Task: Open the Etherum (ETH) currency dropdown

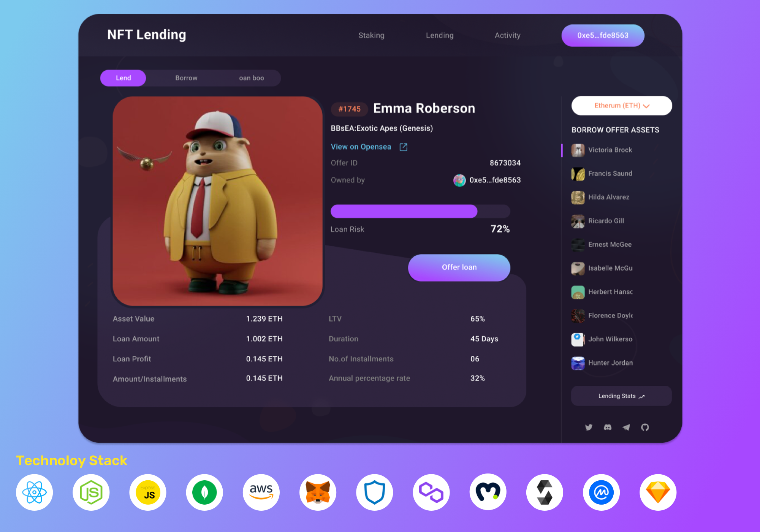Action: point(622,106)
